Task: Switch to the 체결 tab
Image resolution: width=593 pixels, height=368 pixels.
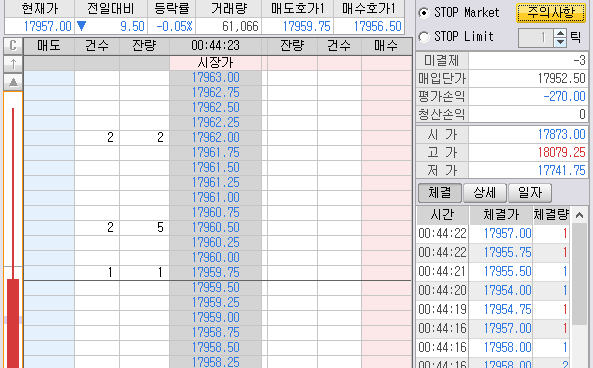Action: pyautogui.click(x=439, y=193)
